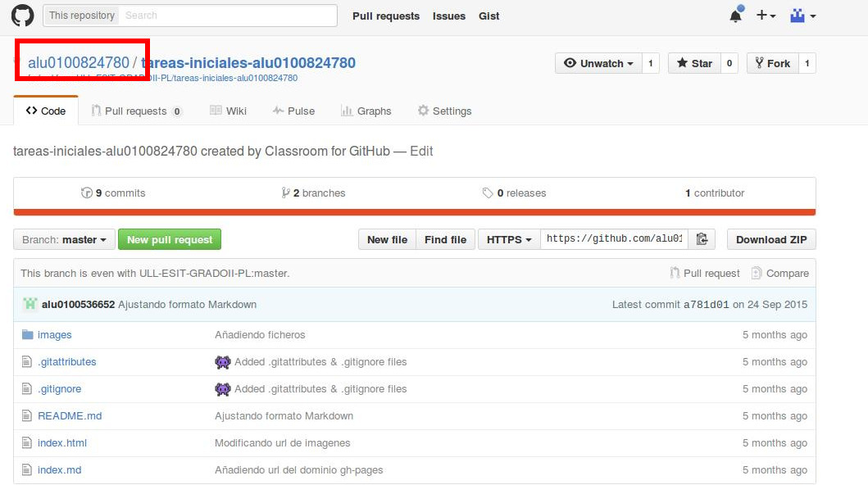
Task: Click Pull request link in branch info bar
Action: coord(705,273)
